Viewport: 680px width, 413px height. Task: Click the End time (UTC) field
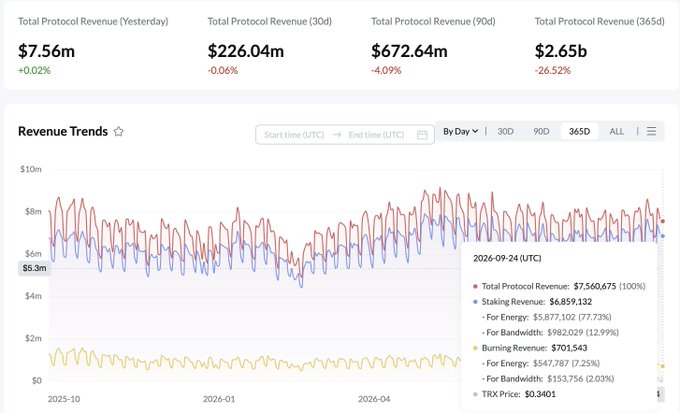(376, 135)
